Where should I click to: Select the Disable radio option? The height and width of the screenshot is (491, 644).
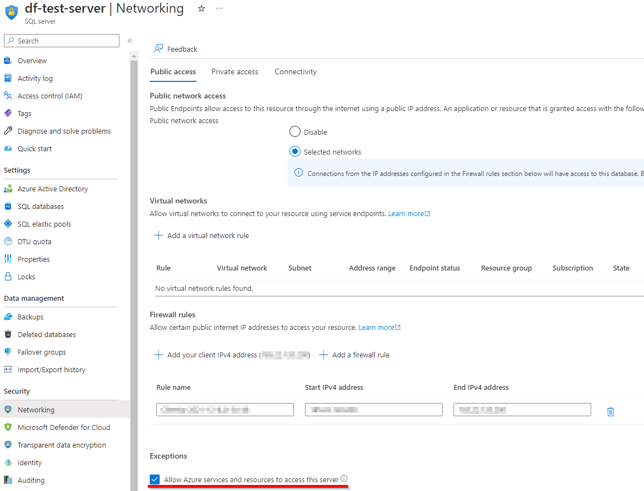tap(295, 131)
